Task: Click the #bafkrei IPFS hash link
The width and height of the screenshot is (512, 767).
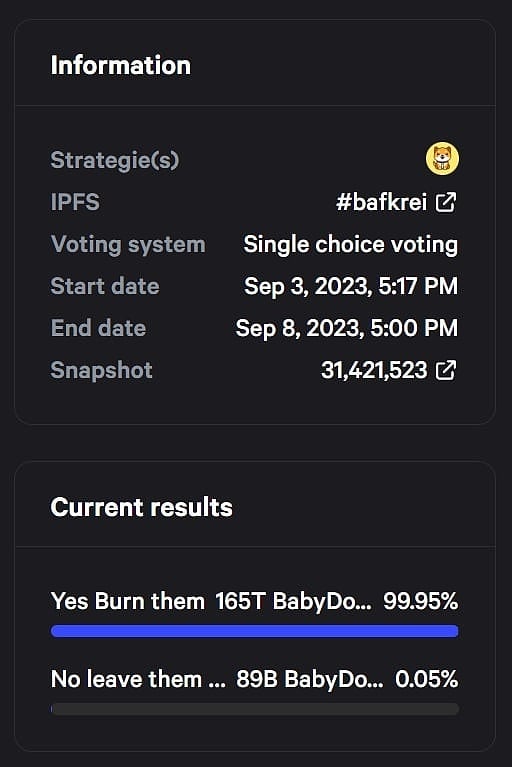Action: (381, 202)
